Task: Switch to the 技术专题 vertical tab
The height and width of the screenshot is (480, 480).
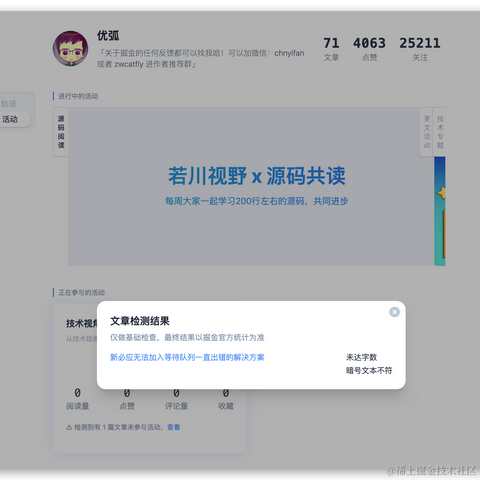Action: tap(440, 132)
